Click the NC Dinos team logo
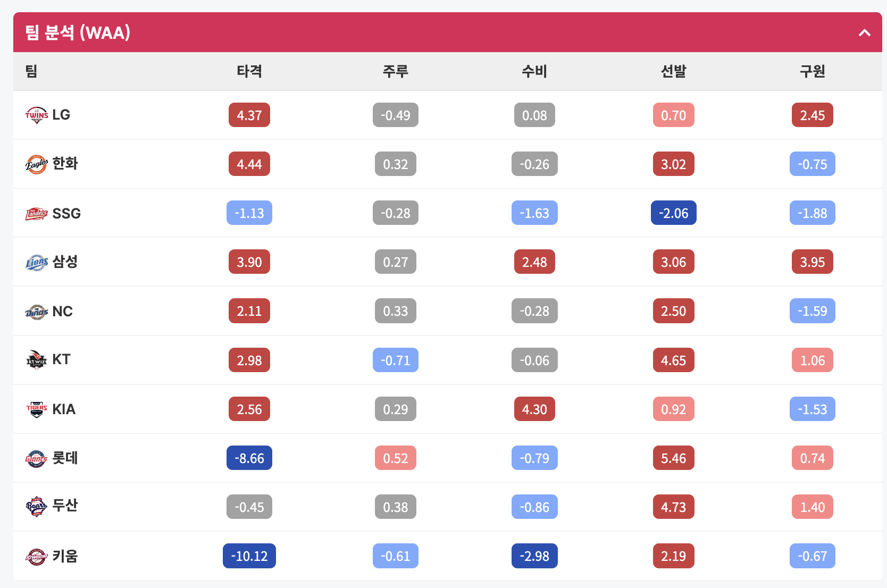Screen dimensions: 887x588 37,311
